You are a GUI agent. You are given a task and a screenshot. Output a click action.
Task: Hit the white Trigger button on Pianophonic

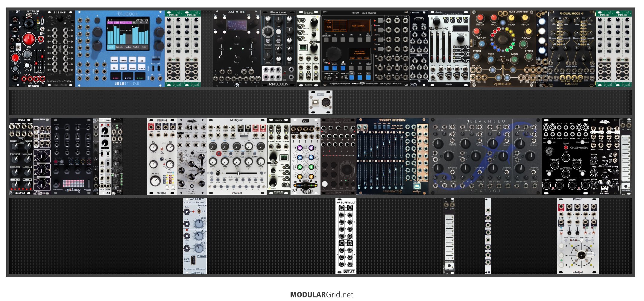[278, 31]
